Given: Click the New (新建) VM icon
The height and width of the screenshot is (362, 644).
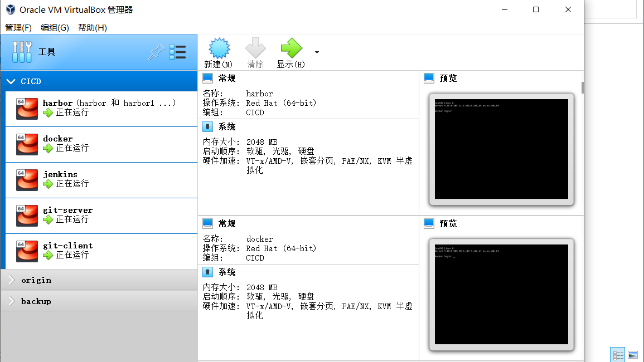Looking at the screenshot, I should 219,48.
